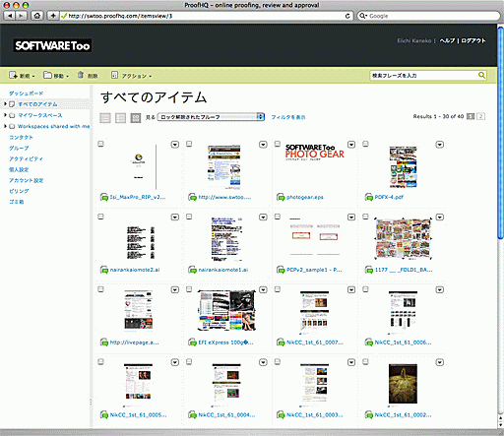Click comment icon beside Isi_MaxPro_RIP_v2

(x=104, y=197)
